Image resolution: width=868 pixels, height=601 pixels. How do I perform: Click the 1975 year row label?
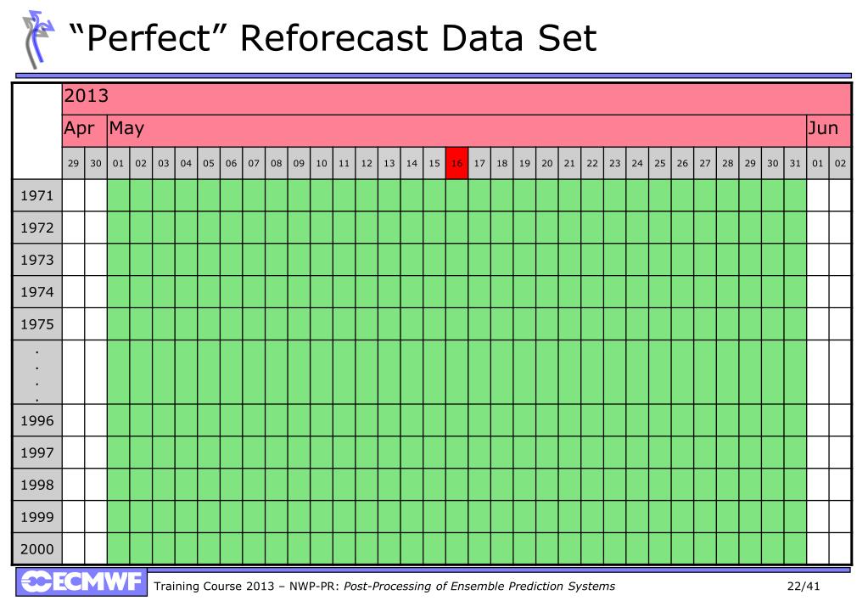click(x=37, y=324)
